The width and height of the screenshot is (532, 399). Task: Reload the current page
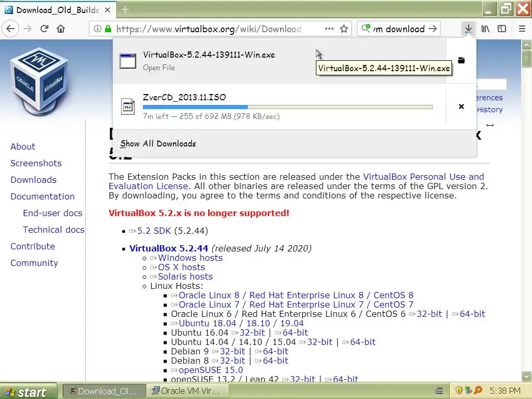coord(44,29)
